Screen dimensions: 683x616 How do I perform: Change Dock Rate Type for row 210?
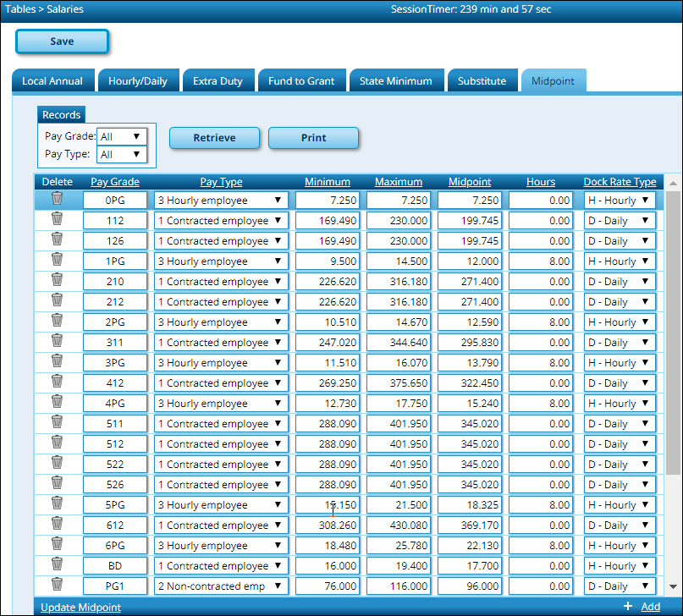[620, 282]
